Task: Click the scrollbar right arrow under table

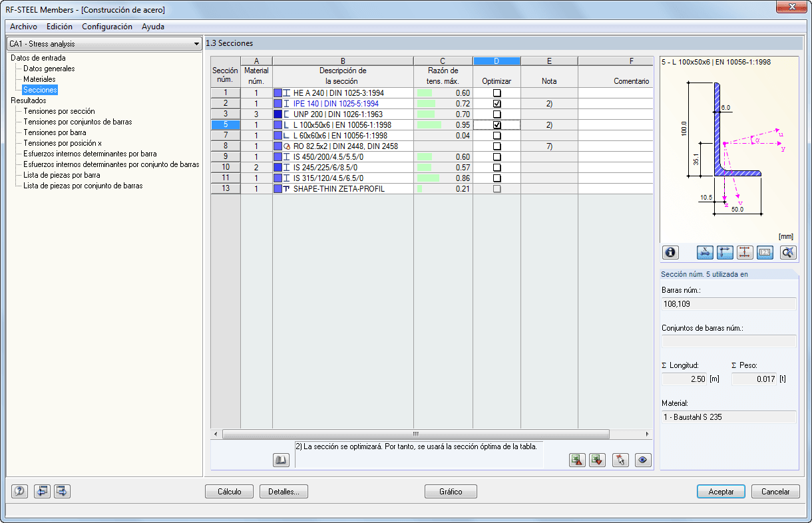Action: click(x=648, y=434)
